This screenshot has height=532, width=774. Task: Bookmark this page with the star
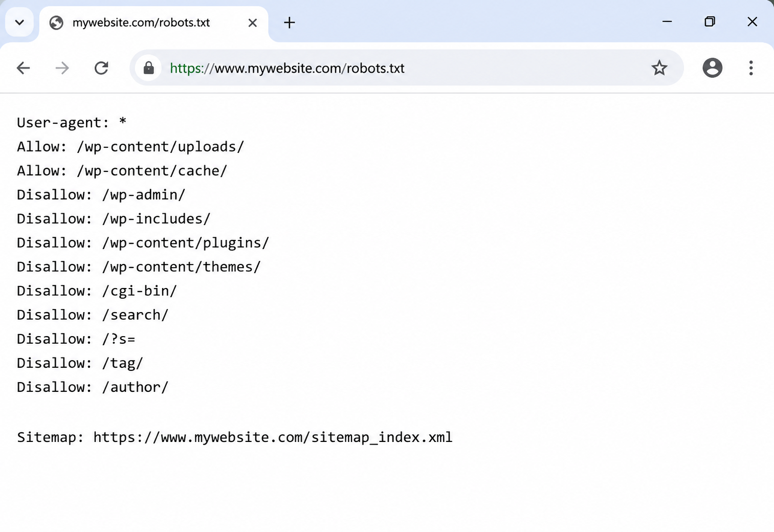tap(659, 68)
